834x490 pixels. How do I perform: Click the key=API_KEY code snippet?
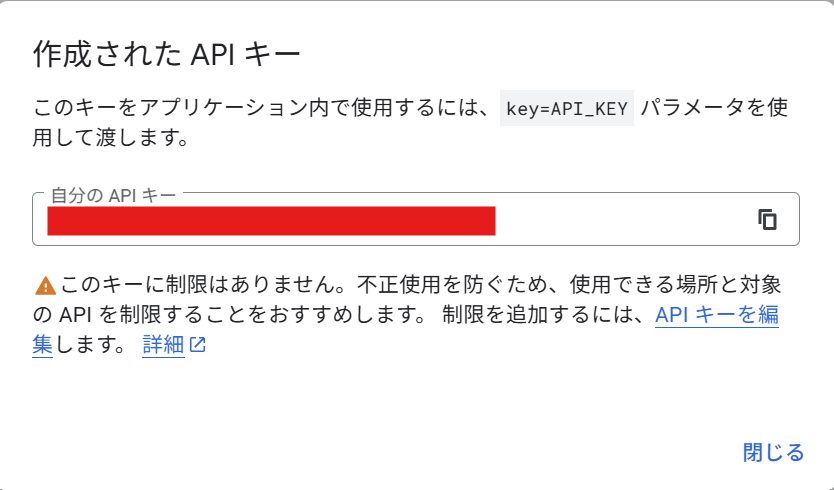click(567, 109)
